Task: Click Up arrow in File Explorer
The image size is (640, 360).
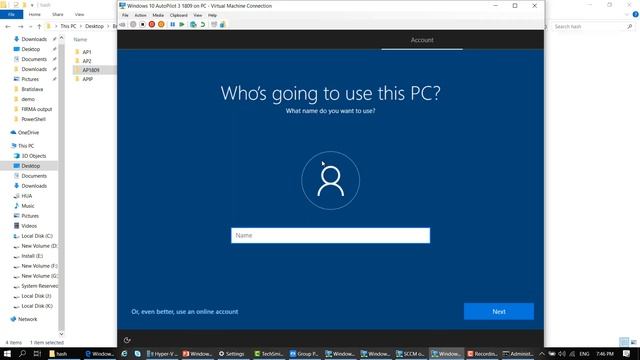Action: (39, 27)
